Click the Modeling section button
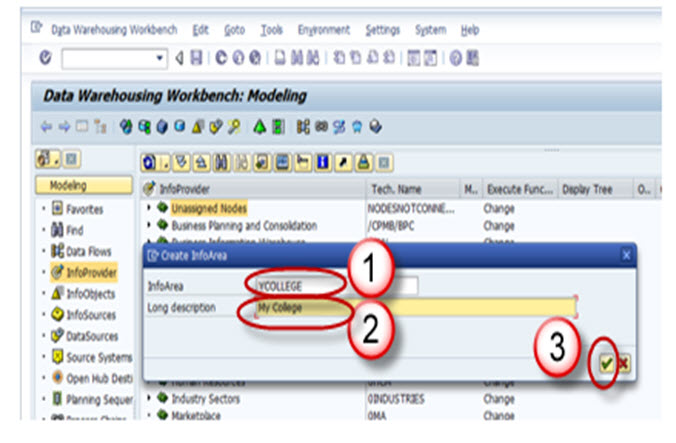 click(x=83, y=186)
